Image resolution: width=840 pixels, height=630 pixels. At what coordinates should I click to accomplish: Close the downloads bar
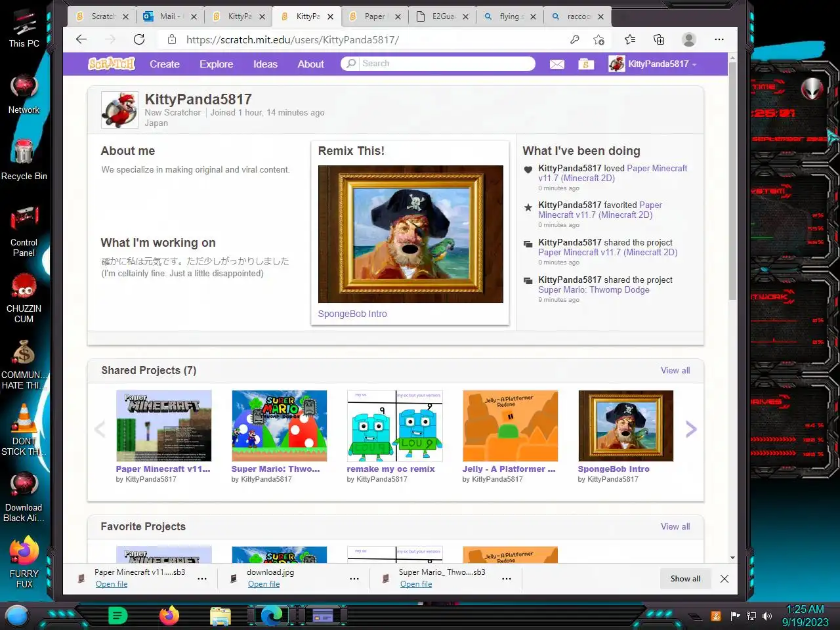(724, 579)
